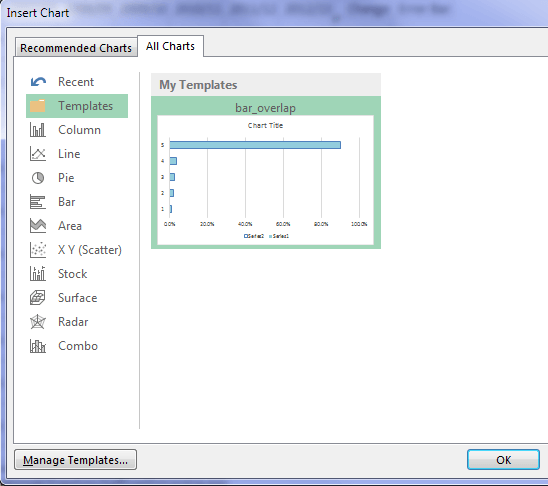
Task: Choose the Area chart icon
Action: point(38,226)
